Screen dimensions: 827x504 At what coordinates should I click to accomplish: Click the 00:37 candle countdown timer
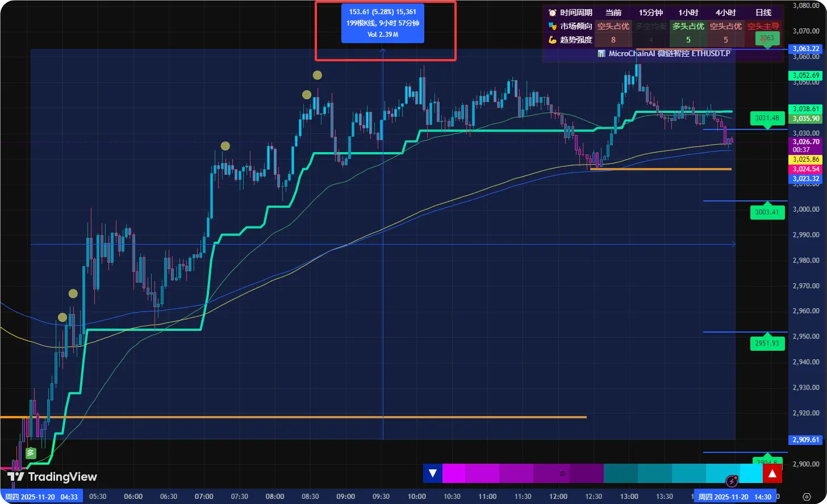click(801, 150)
